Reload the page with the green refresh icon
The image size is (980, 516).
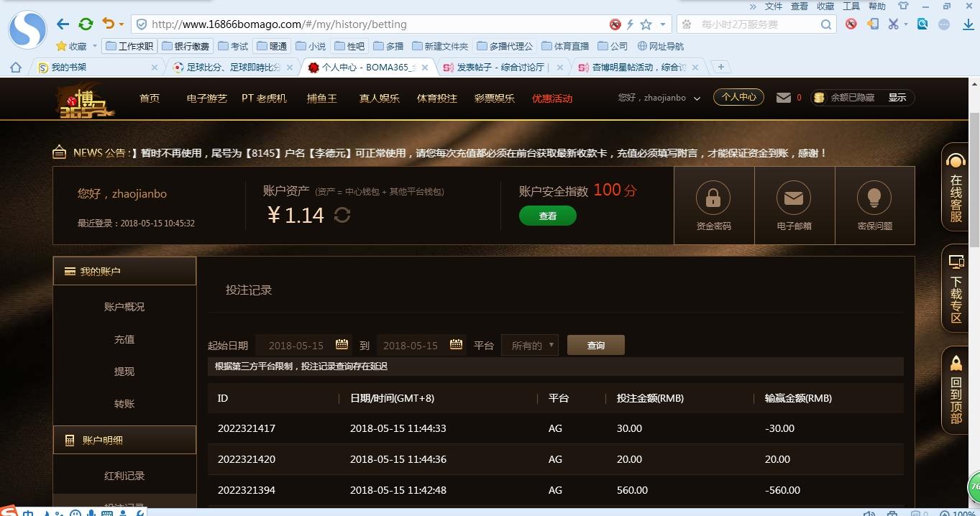(86, 24)
